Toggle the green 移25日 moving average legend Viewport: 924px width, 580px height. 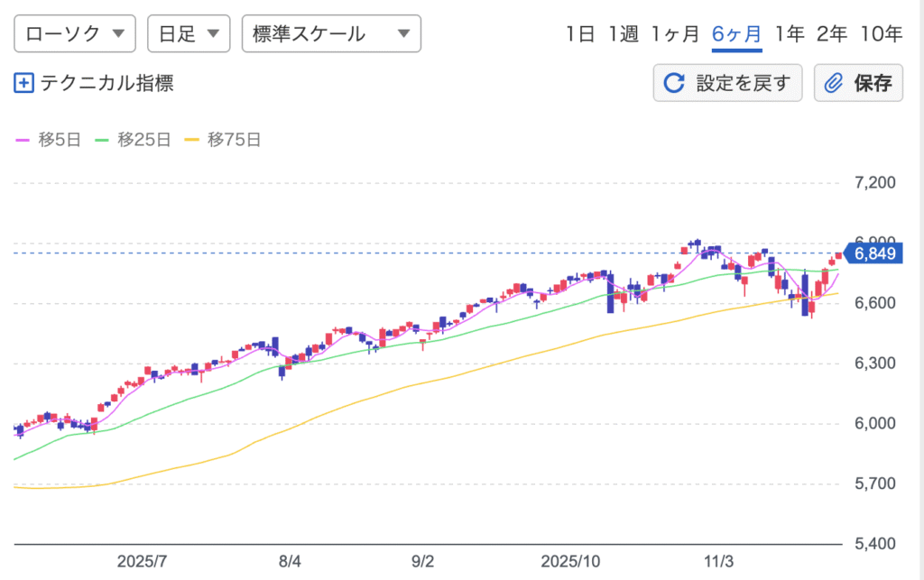click(x=133, y=140)
